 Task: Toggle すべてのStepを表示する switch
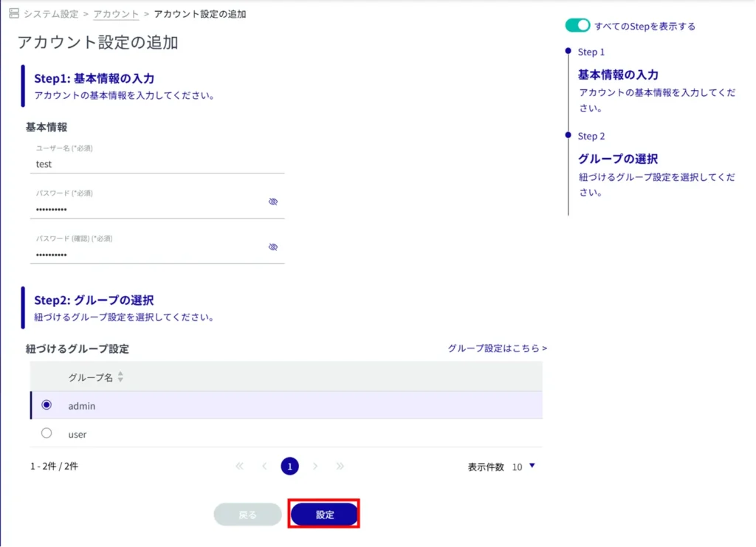pos(577,26)
